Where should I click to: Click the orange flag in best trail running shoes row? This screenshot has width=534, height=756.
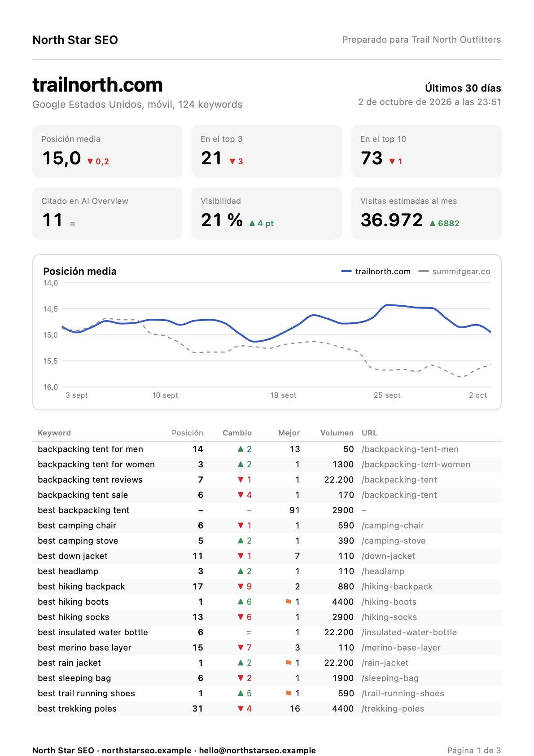[289, 694]
